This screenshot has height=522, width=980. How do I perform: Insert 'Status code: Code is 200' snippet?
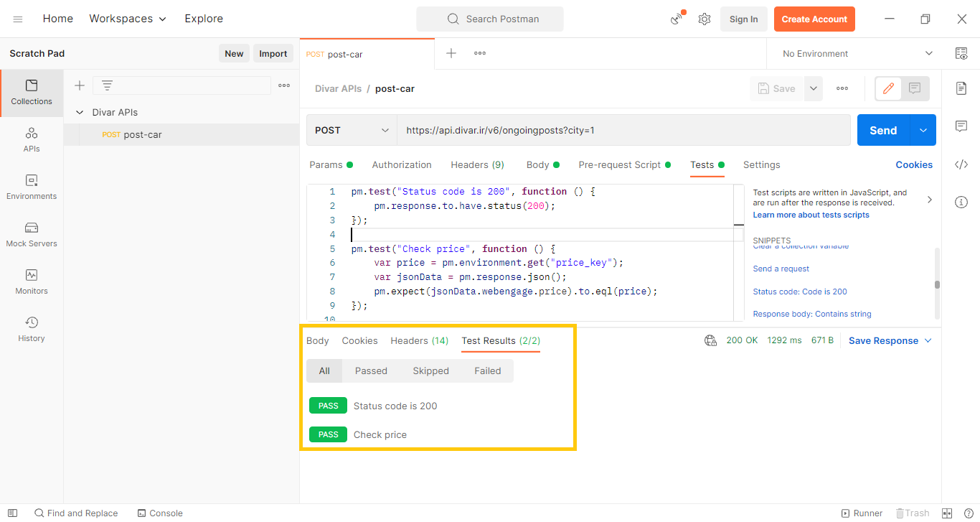click(x=800, y=292)
